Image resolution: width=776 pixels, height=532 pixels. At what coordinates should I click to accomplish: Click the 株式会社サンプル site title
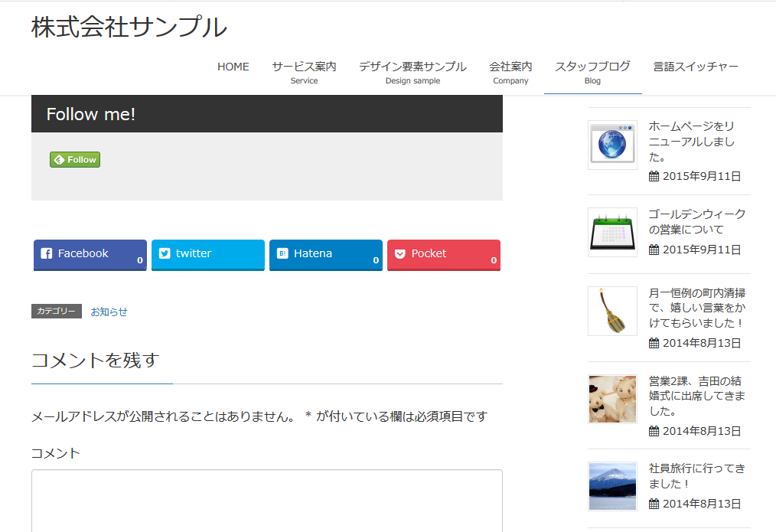point(129,27)
